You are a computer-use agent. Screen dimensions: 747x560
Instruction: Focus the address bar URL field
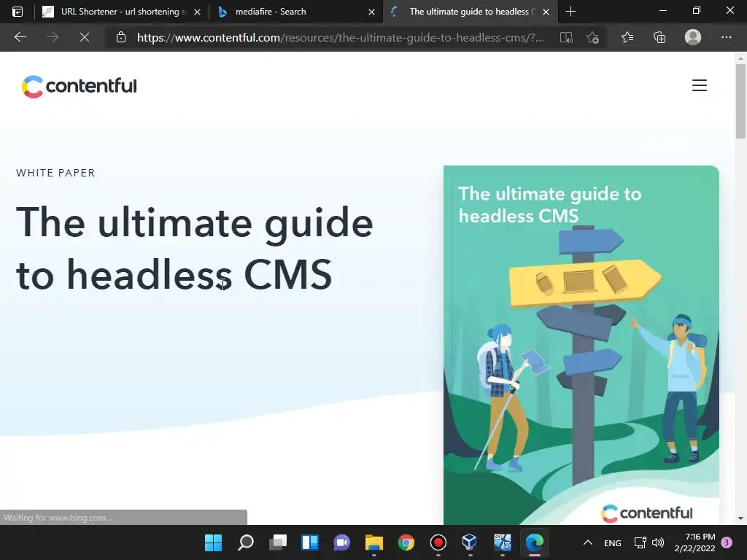340,38
